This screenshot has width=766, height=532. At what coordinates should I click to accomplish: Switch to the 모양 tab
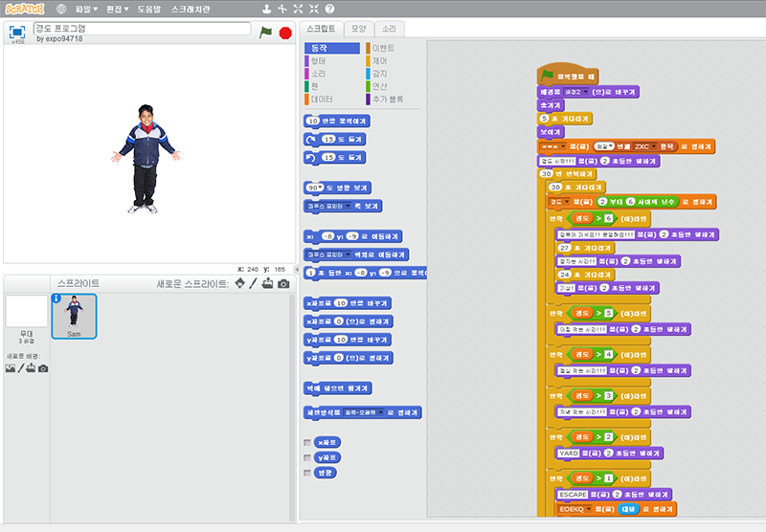pyautogui.click(x=356, y=29)
